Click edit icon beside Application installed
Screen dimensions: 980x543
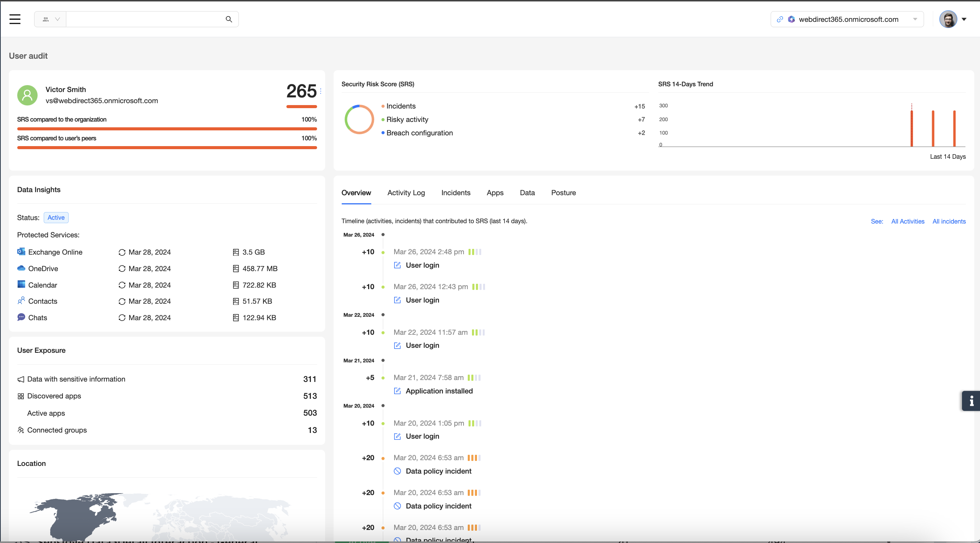click(x=397, y=391)
